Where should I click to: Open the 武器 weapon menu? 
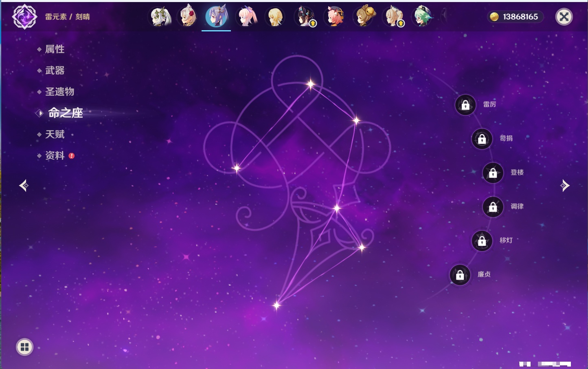(55, 71)
